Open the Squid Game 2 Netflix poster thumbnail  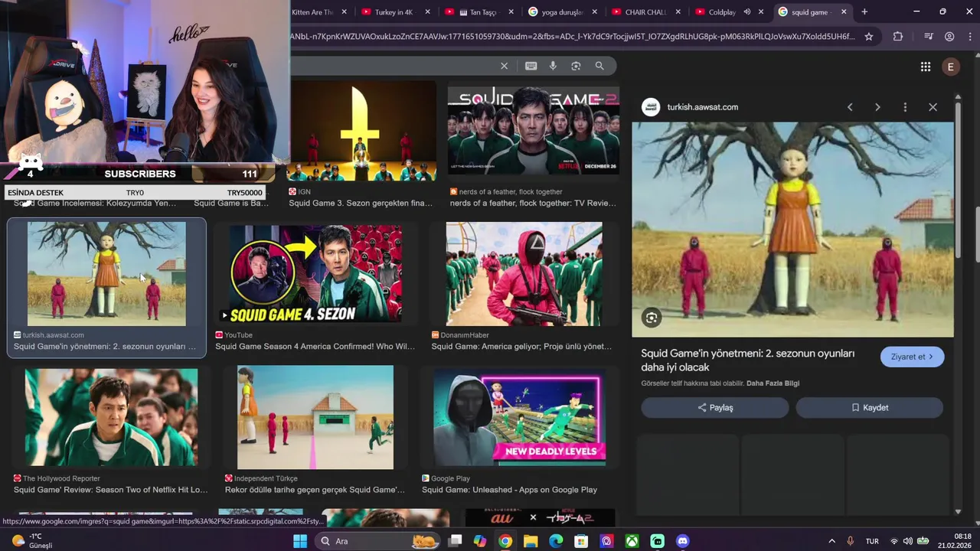[x=534, y=130]
